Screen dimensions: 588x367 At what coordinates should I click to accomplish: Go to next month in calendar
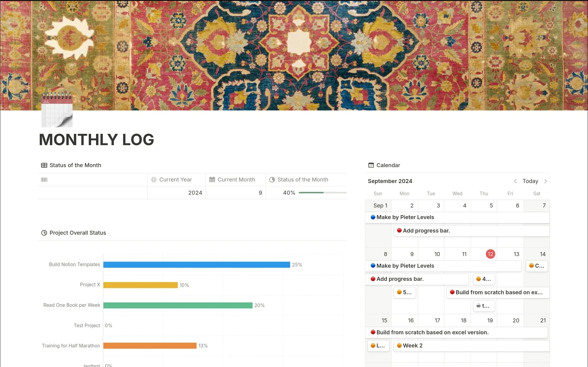[x=545, y=181]
